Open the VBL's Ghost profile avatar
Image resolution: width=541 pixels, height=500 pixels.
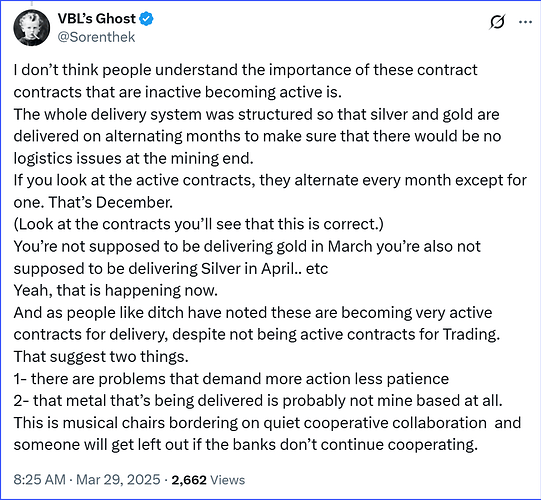tap(31, 28)
